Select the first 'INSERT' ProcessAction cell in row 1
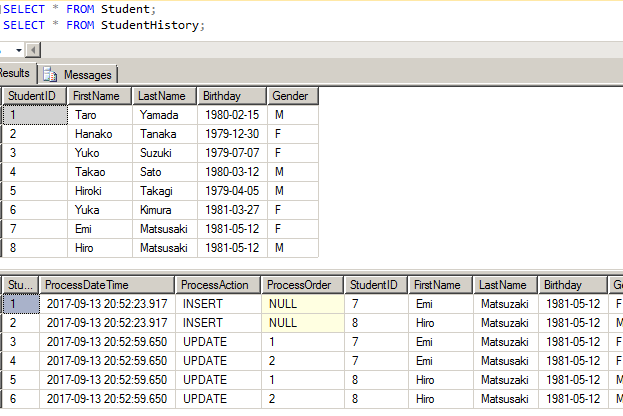The width and height of the screenshot is (623, 416). coord(218,304)
